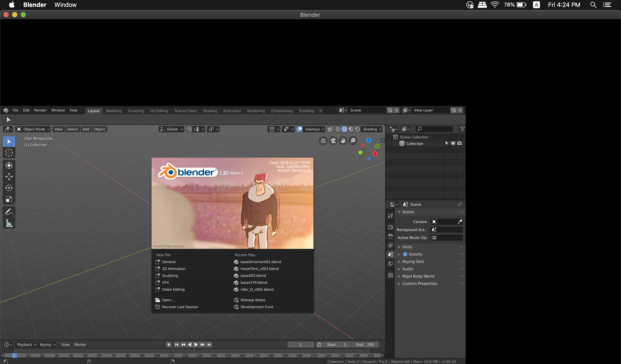Select the Select Box tool

pos(9,141)
